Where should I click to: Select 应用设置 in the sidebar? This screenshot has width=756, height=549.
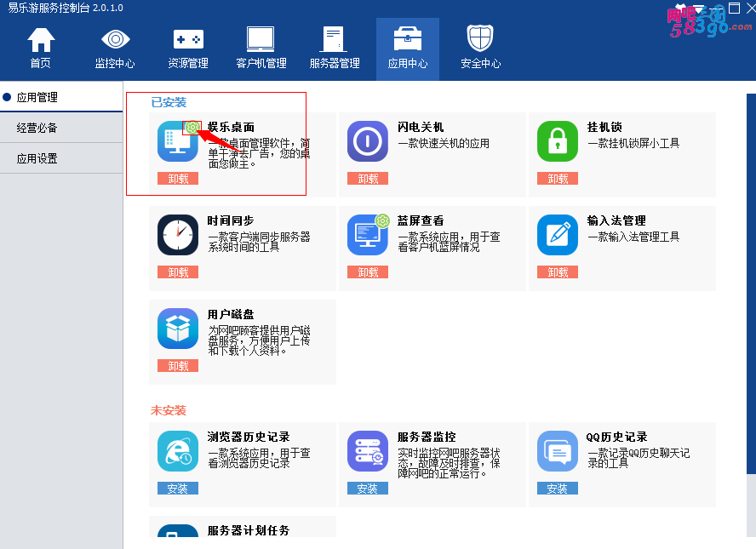61,158
